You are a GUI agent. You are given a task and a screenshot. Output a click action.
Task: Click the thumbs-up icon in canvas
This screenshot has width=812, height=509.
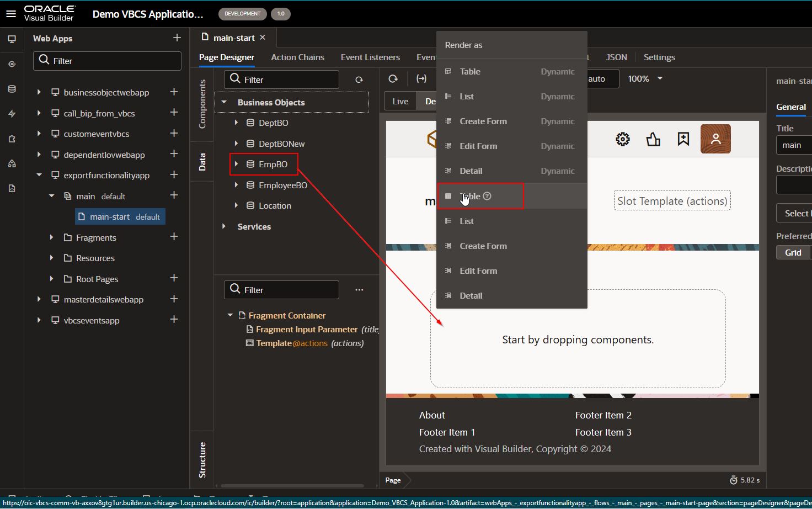tap(653, 139)
